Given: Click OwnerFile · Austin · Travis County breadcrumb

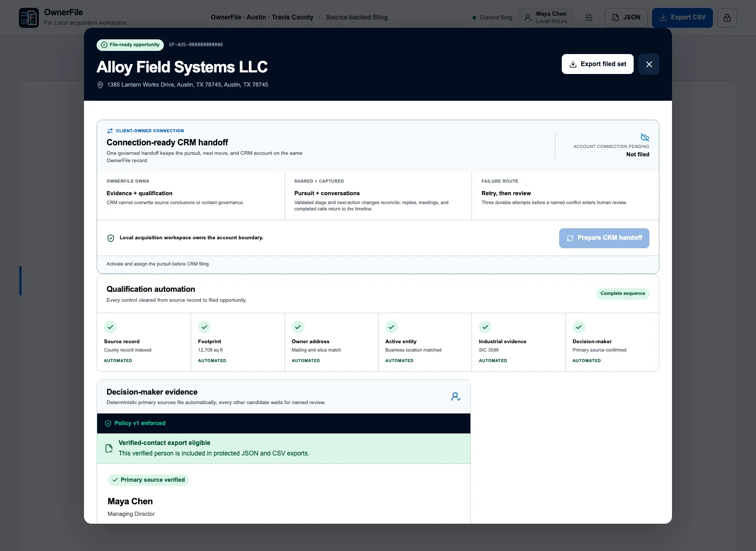Looking at the screenshot, I should point(262,17).
